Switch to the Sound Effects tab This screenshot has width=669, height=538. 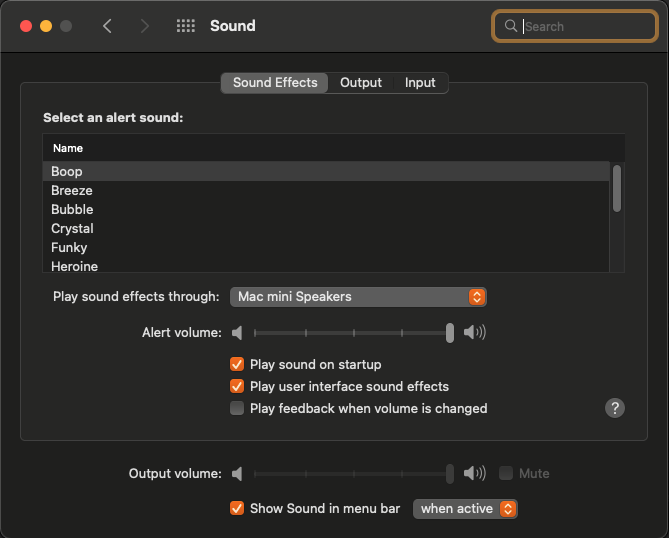point(275,83)
